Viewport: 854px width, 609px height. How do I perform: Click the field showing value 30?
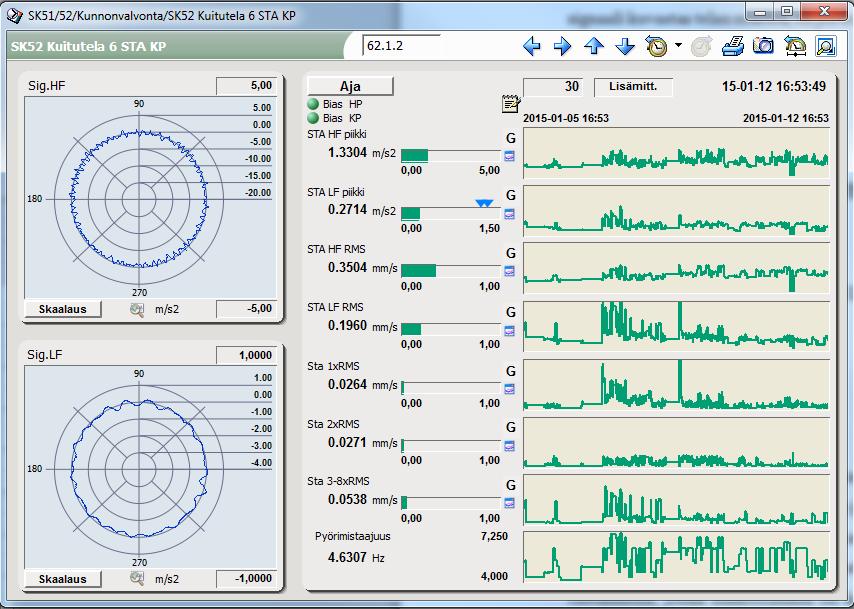click(x=553, y=87)
